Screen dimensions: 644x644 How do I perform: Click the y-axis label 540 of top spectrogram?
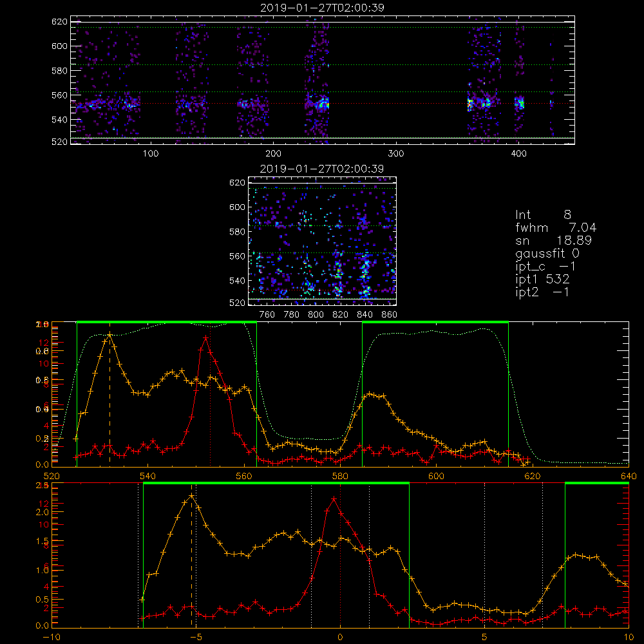point(59,120)
